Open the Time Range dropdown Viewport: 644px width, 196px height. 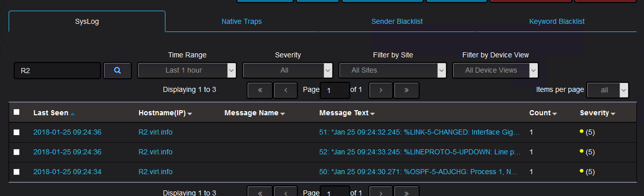point(187,71)
